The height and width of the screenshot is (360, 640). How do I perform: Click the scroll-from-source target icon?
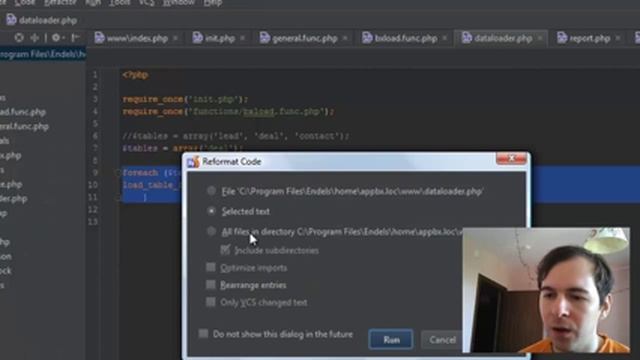tap(19, 38)
